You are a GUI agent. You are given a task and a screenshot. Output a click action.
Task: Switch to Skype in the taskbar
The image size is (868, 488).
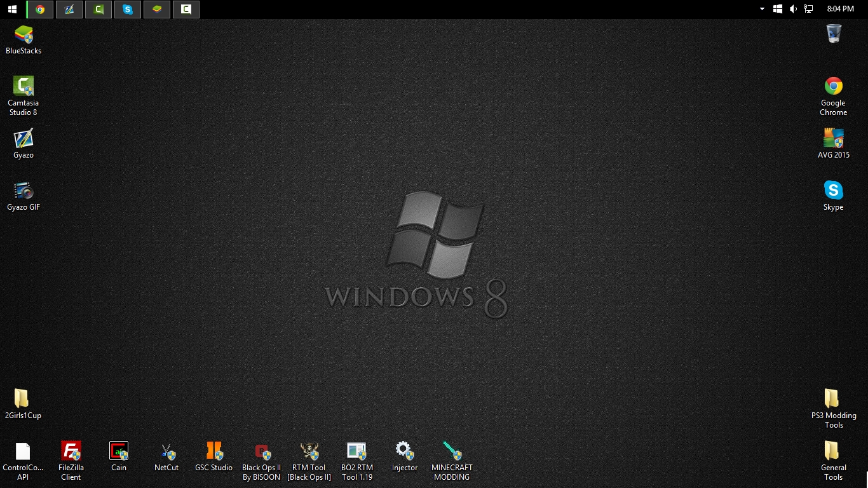pos(128,9)
